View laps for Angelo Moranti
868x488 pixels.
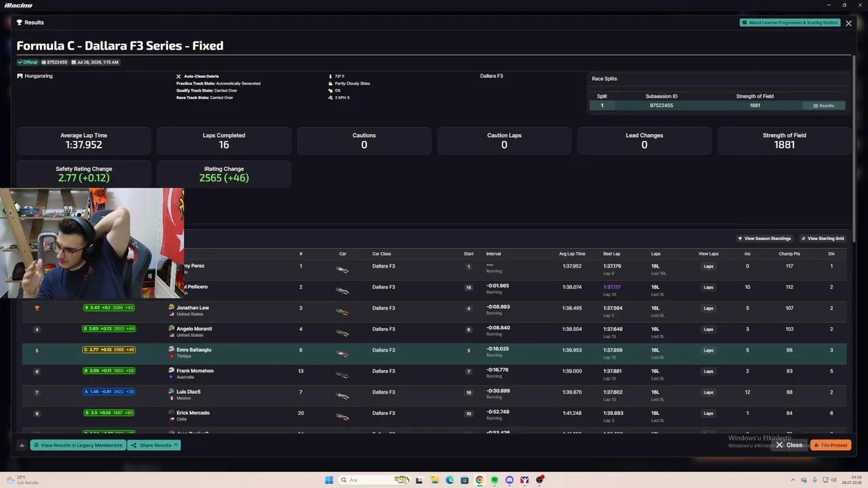click(709, 329)
